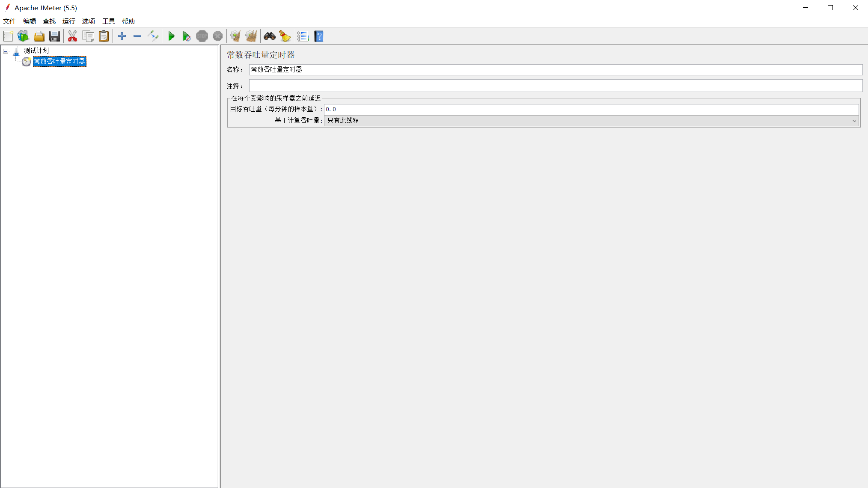Open the 选项 menu
The image size is (868, 488).
(x=88, y=21)
